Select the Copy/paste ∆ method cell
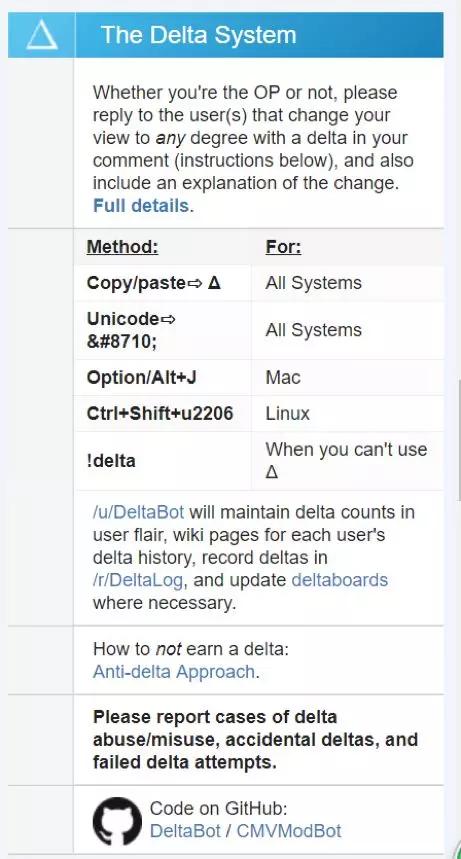This screenshot has width=461, height=859. pyautogui.click(x=162, y=283)
